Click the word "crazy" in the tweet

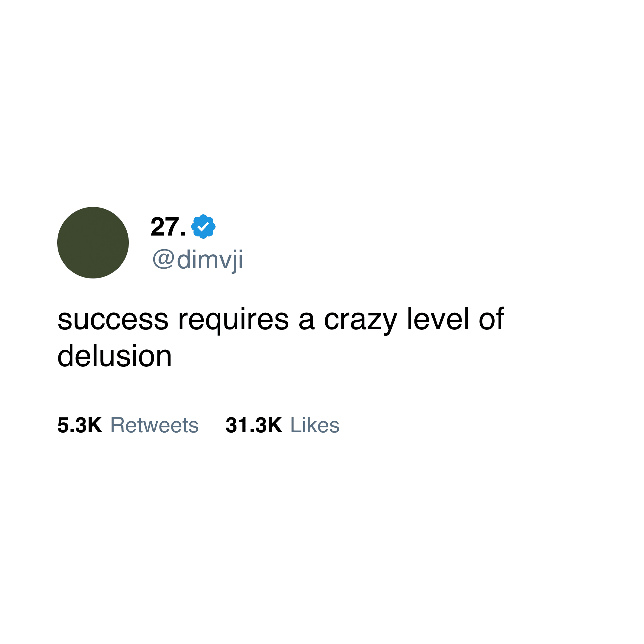click(x=360, y=320)
